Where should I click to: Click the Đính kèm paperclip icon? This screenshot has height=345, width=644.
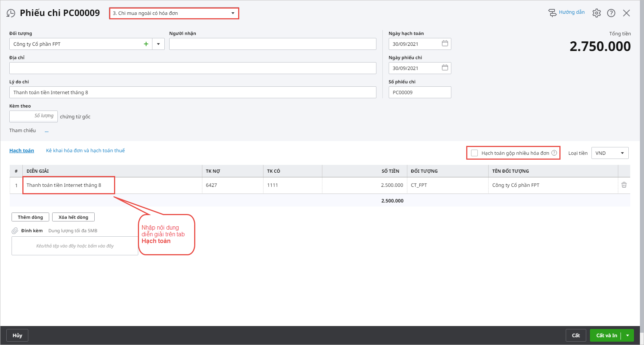point(15,231)
